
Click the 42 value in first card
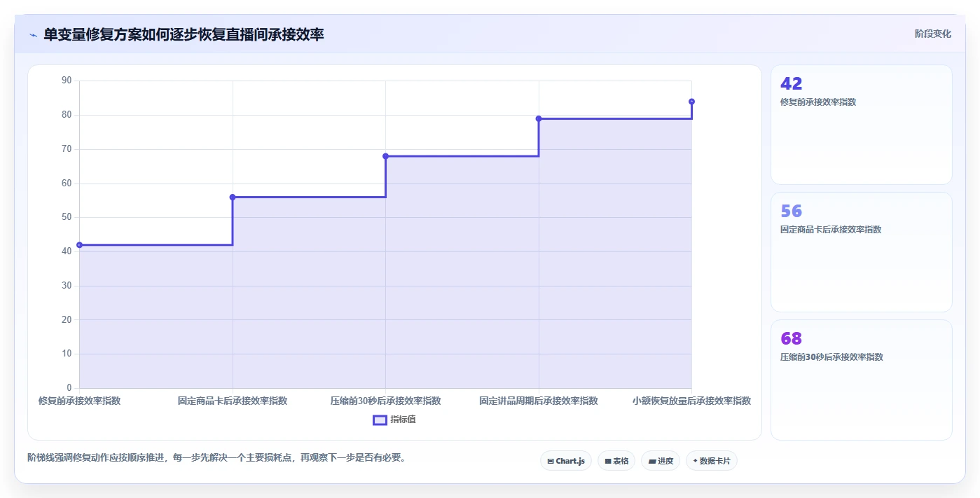791,84
